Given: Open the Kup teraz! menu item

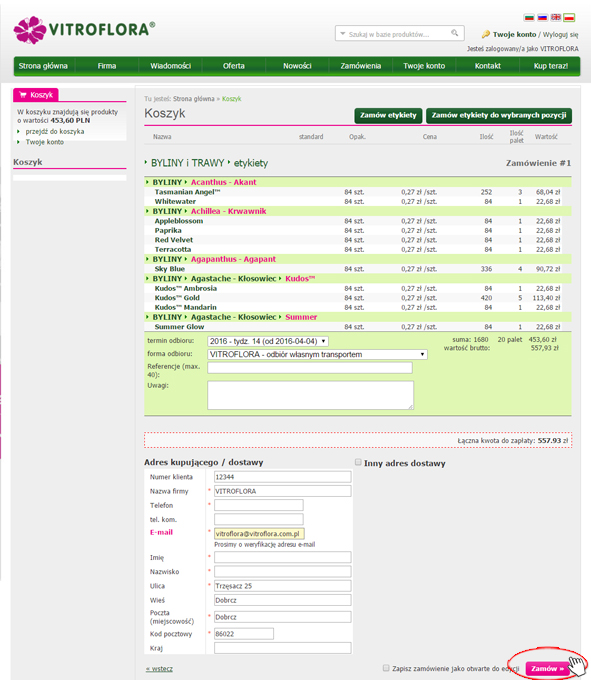Looking at the screenshot, I should [551, 66].
